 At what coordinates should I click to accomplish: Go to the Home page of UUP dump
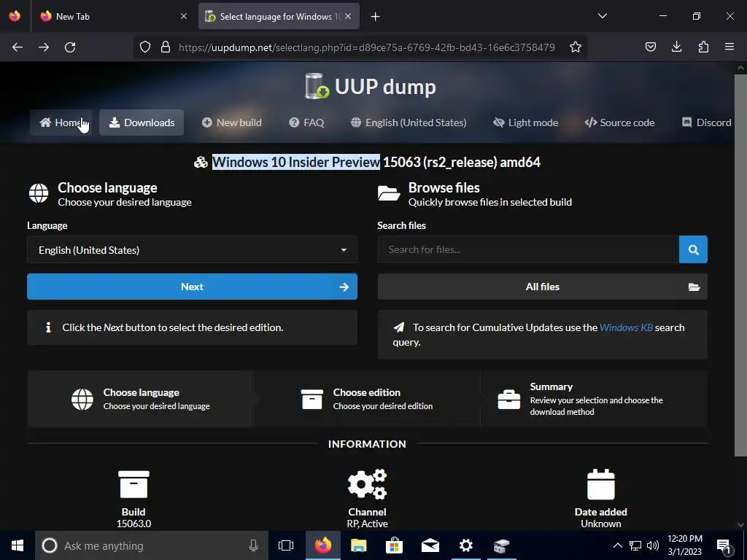[x=61, y=122]
